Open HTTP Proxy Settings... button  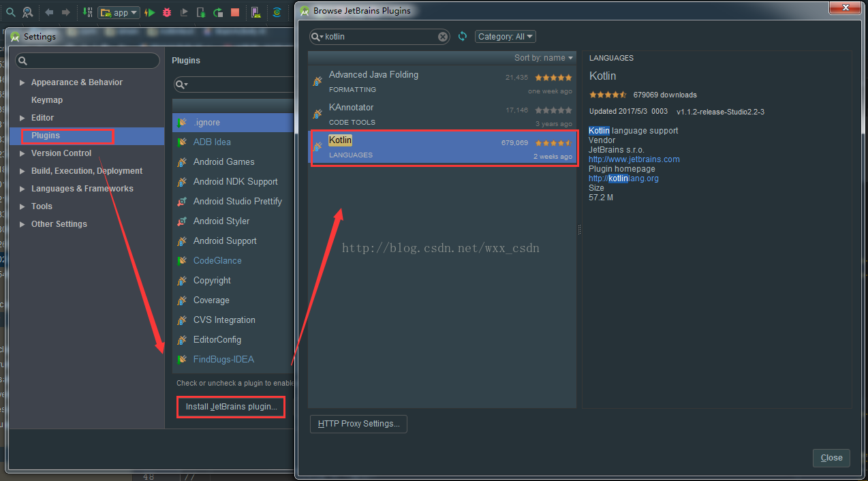pos(359,424)
